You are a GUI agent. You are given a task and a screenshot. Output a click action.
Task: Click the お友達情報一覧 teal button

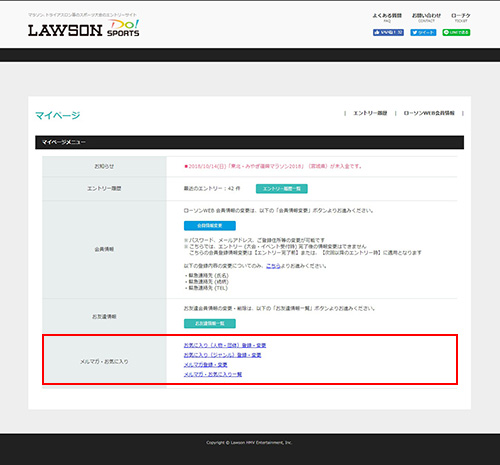210,323
